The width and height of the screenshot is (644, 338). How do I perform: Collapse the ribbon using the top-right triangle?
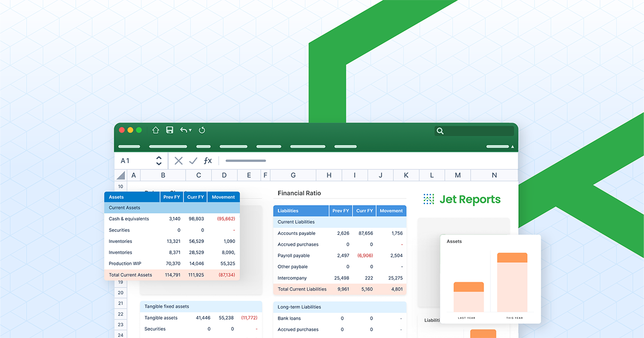[x=512, y=146]
